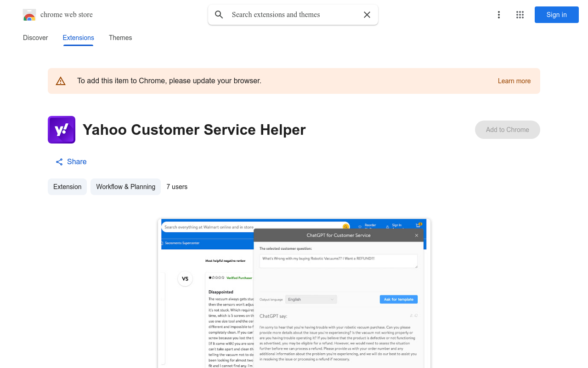This screenshot has width=588, height=368.
Task: Click the Yahoo Customer Service Helper title
Action: (x=194, y=130)
